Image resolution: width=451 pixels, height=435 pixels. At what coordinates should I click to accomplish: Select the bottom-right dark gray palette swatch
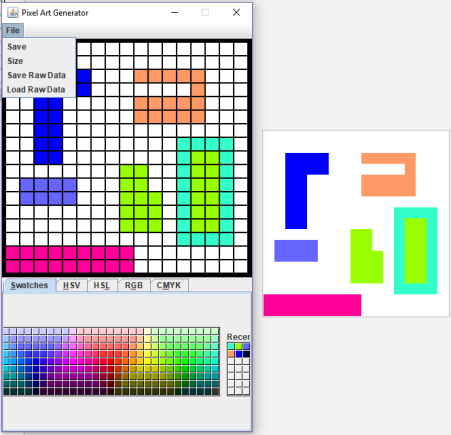coord(215,391)
